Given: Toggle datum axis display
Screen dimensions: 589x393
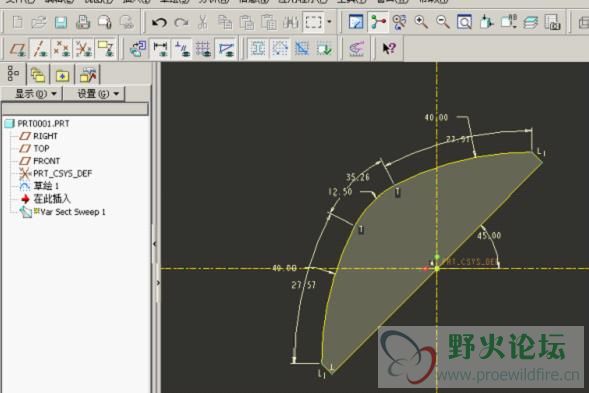Looking at the screenshot, I should pos(39,49).
